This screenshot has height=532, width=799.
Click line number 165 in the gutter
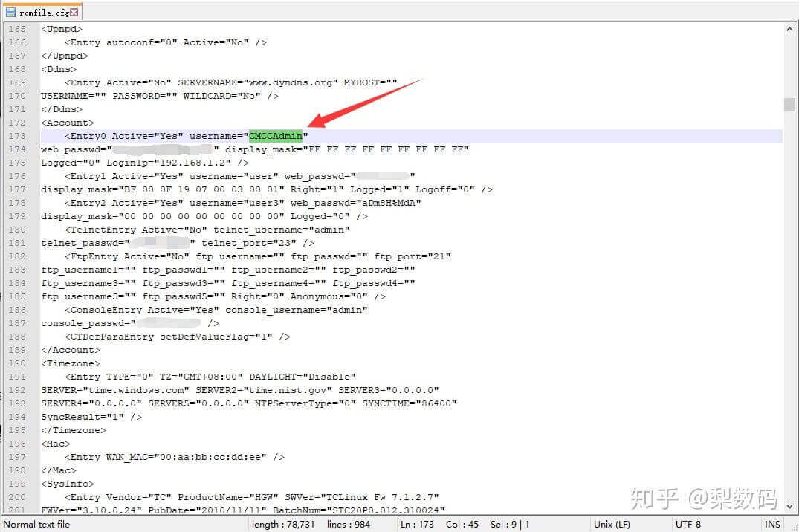click(16, 29)
